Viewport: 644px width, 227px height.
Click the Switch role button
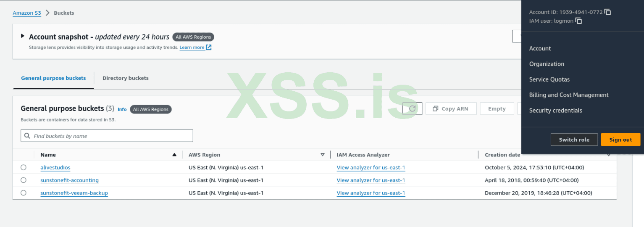coord(574,140)
